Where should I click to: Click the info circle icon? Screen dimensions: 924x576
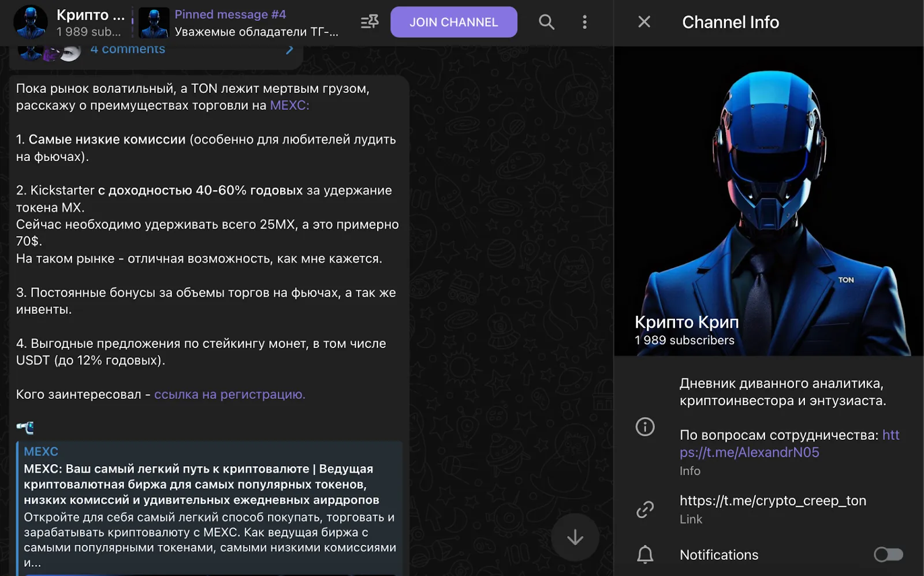coord(645,427)
